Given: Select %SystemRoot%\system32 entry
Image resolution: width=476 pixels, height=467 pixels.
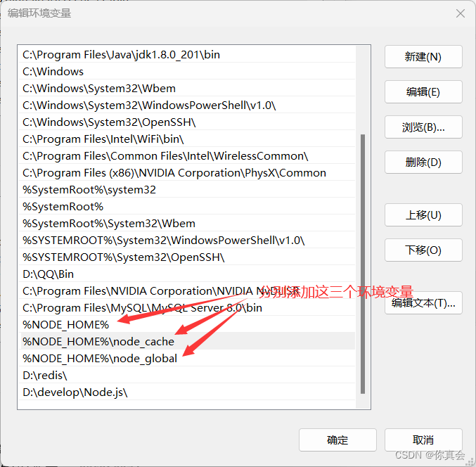Looking at the screenshot, I should tap(187, 190).
